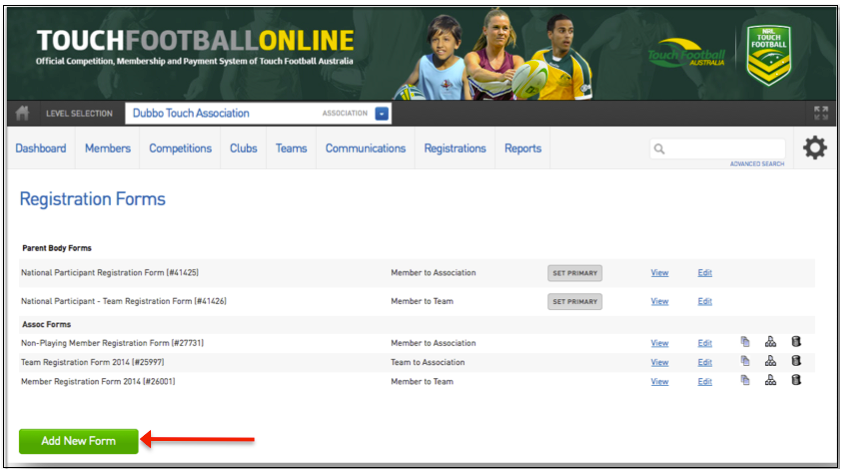This screenshot has height=473, width=844.
Task: Click copy icon for Non-Playing Member Registration Form
Action: (x=745, y=342)
